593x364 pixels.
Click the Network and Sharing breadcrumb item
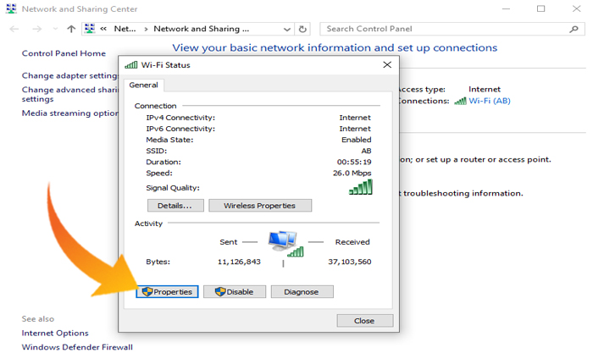[202, 29]
